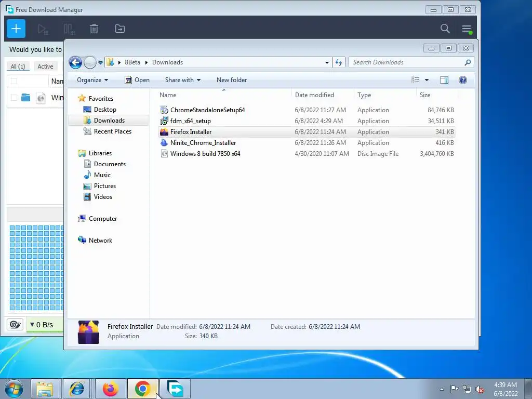This screenshot has width=532, height=399.
Task: Select Recent Places in navigation pane
Action: [x=112, y=131]
